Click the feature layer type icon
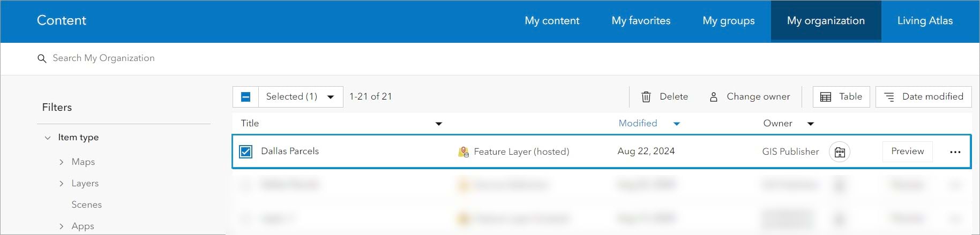The width and height of the screenshot is (980, 235). [463, 152]
